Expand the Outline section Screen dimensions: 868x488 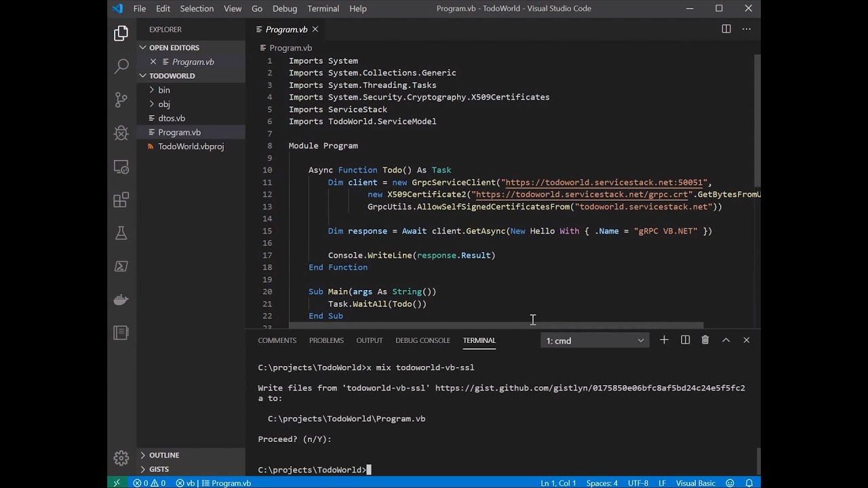191,455
